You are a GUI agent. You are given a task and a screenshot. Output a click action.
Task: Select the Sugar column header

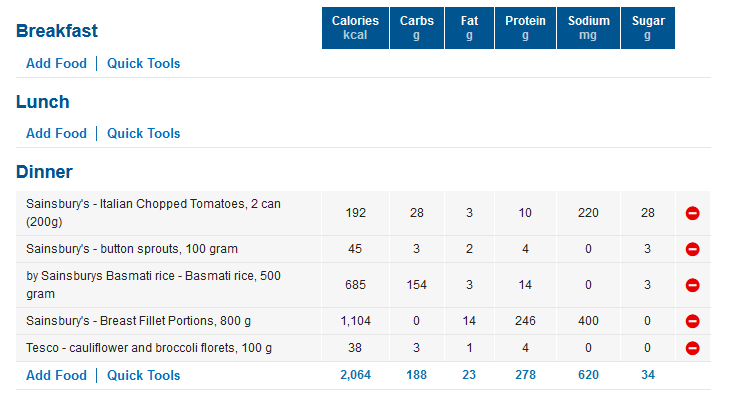(x=648, y=28)
